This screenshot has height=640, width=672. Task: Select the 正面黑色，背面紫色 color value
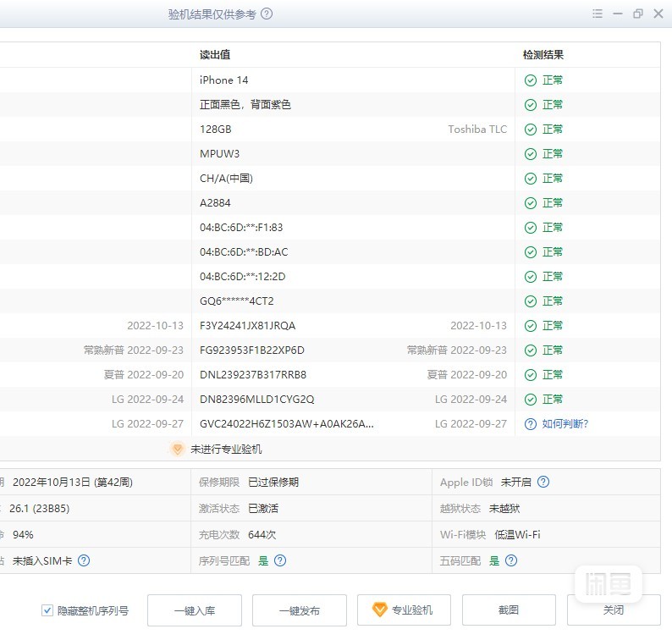click(245, 105)
